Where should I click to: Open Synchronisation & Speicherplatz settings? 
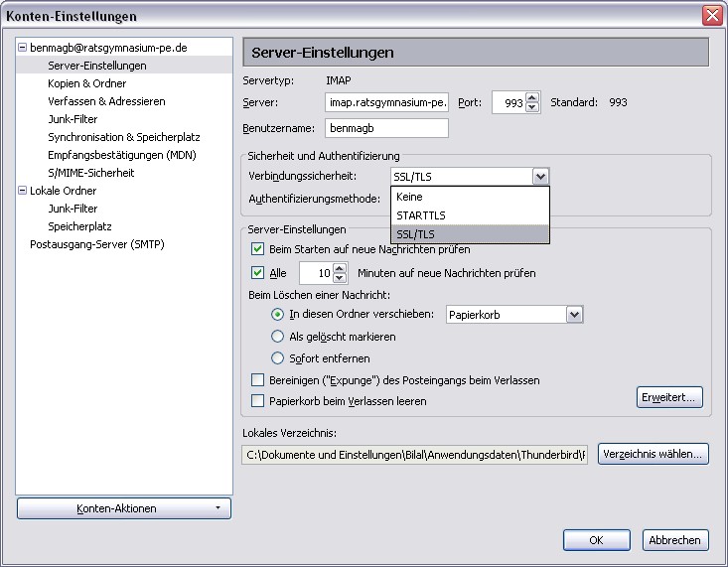[124, 137]
